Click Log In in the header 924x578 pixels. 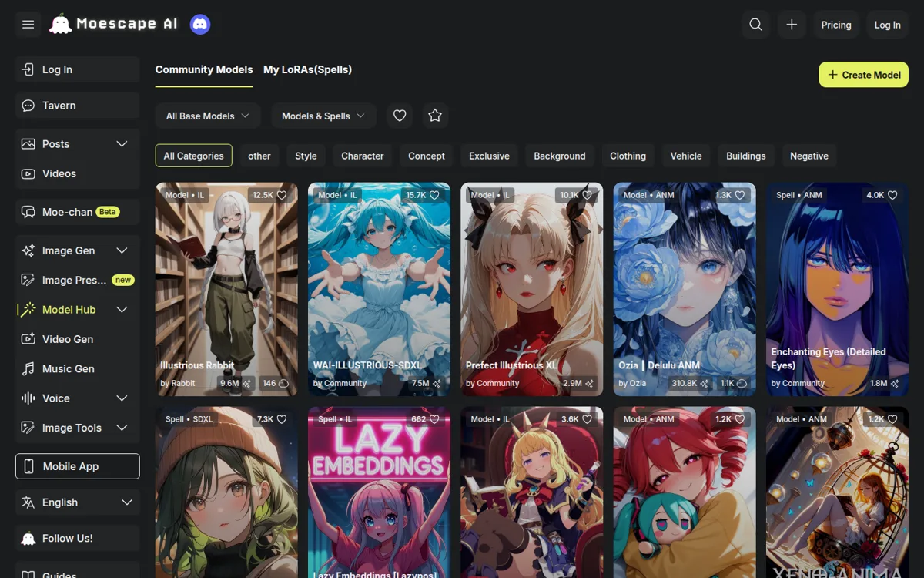(x=887, y=25)
